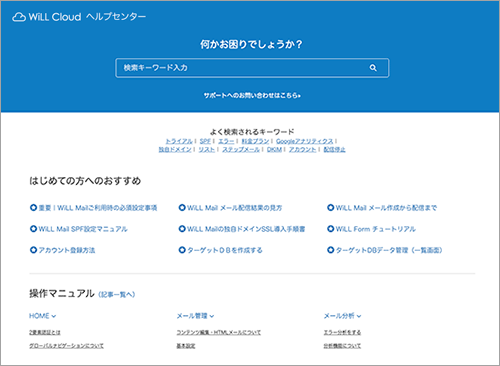Image resolution: width=500 pixels, height=366 pixels.
Task: Select the 配信停止 keyword link
Action: point(334,150)
